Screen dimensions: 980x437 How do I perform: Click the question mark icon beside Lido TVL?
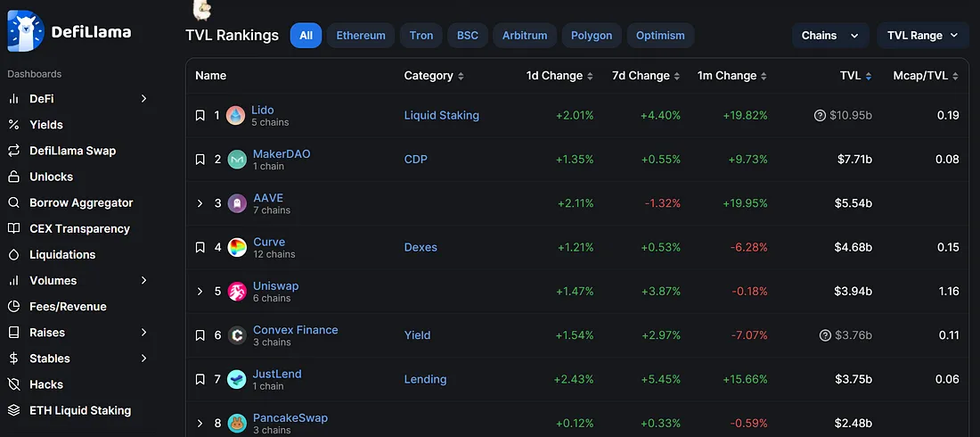pyautogui.click(x=820, y=116)
